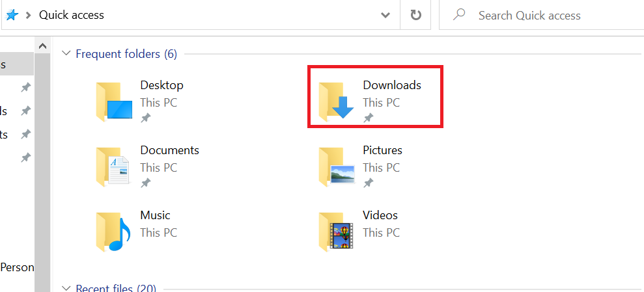Click the navigation pane scroll up arrow

pos(42,47)
